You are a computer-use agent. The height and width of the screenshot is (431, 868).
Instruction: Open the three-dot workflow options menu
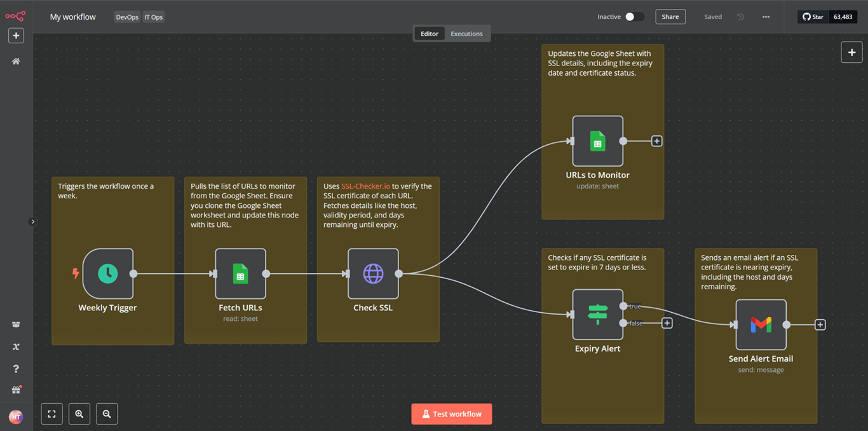click(x=766, y=17)
